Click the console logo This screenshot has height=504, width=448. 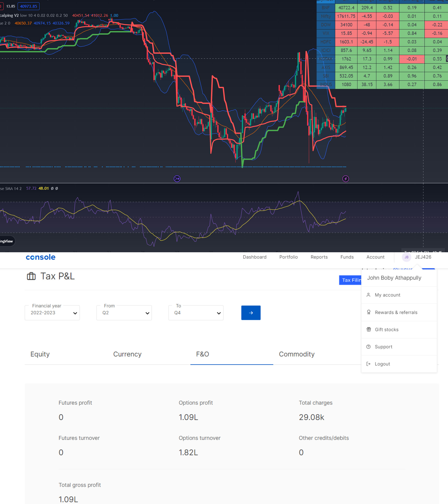pyautogui.click(x=40, y=257)
